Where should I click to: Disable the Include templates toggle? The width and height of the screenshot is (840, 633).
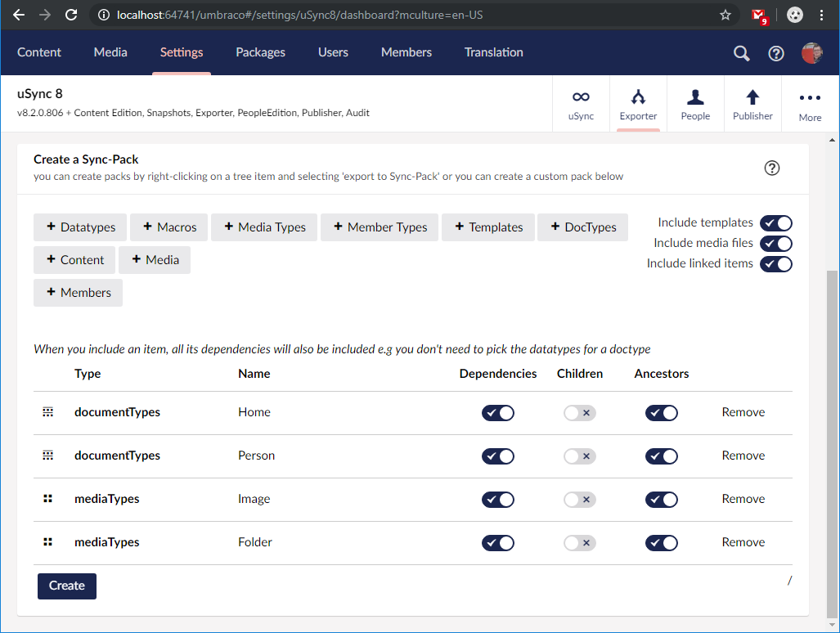(775, 222)
